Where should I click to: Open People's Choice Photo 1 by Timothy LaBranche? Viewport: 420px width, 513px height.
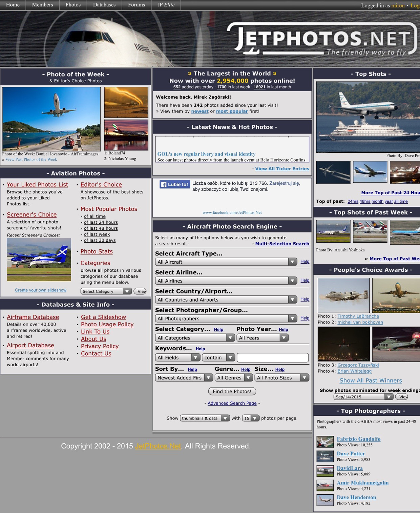point(344,295)
